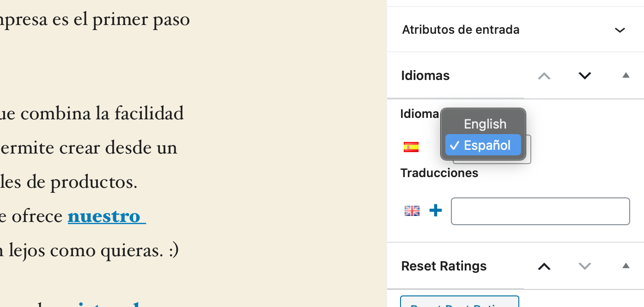Image resolution: width=644 pixels, height=307 pixels.
Task: Click the English translation text field
Action: tap(541, 211)
